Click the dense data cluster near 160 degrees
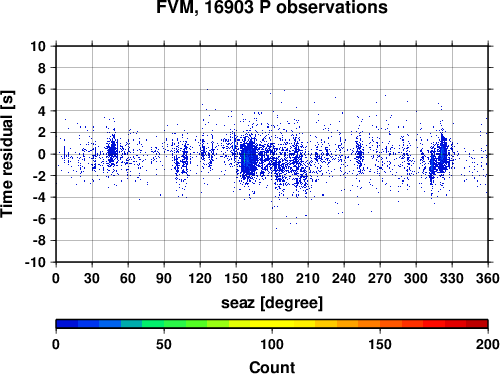The width and height of the screenshot is (500, 374). (249, 158)
